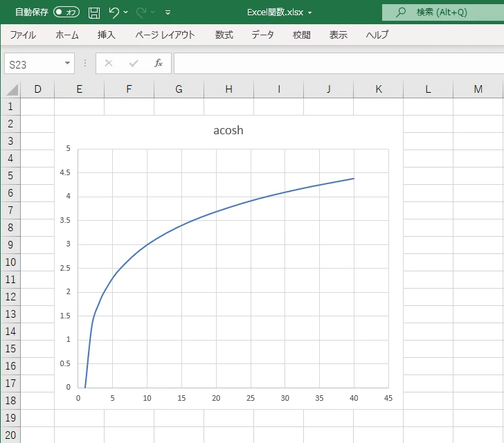
Task: Select column M header
Action: [x=478, y=89]
